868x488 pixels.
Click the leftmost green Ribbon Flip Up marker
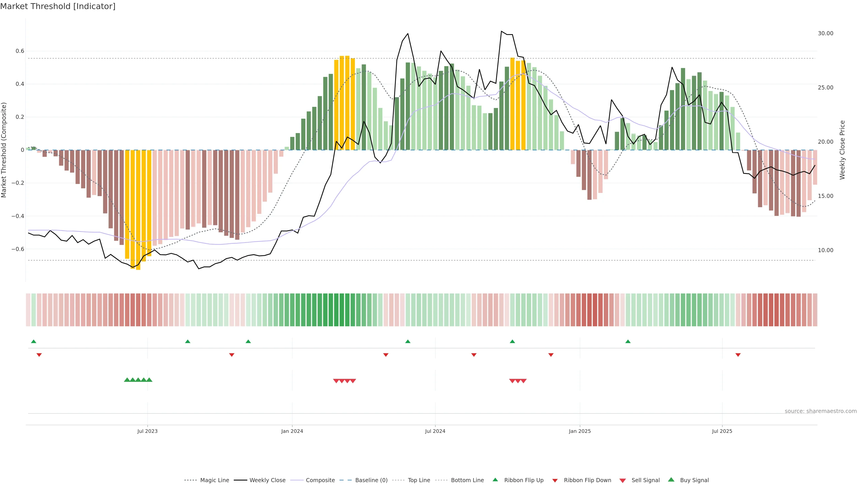[x=34, y=342]
